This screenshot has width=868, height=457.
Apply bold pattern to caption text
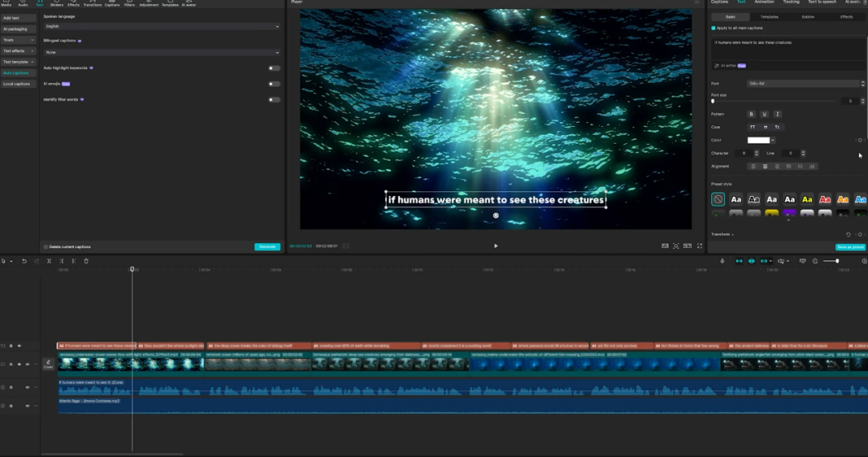pos(752,114)
